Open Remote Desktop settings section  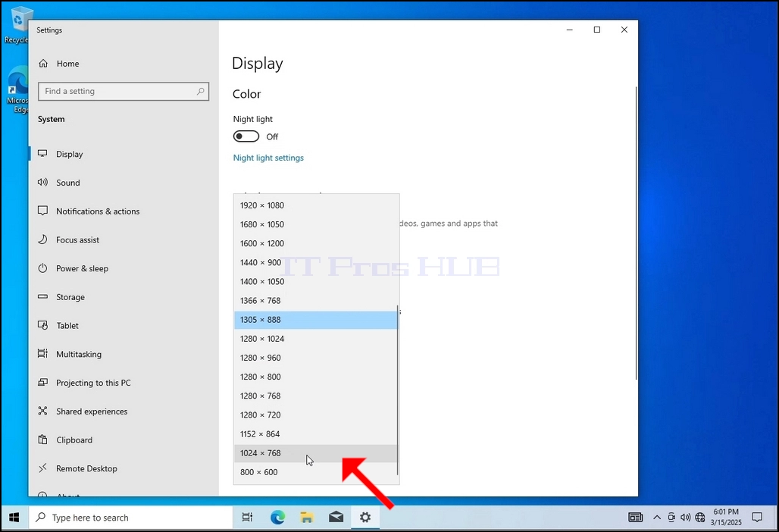tap(86, 468)
